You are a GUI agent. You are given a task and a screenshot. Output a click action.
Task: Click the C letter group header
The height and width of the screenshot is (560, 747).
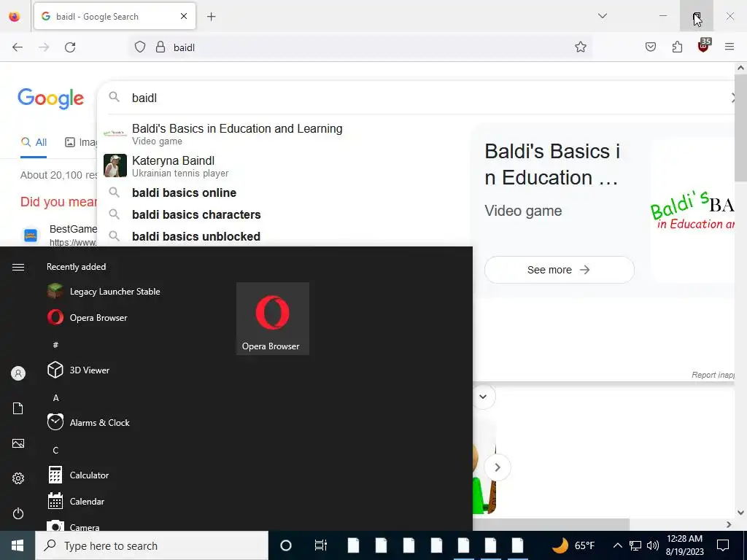pyautogui.click(x=55, y=451)
